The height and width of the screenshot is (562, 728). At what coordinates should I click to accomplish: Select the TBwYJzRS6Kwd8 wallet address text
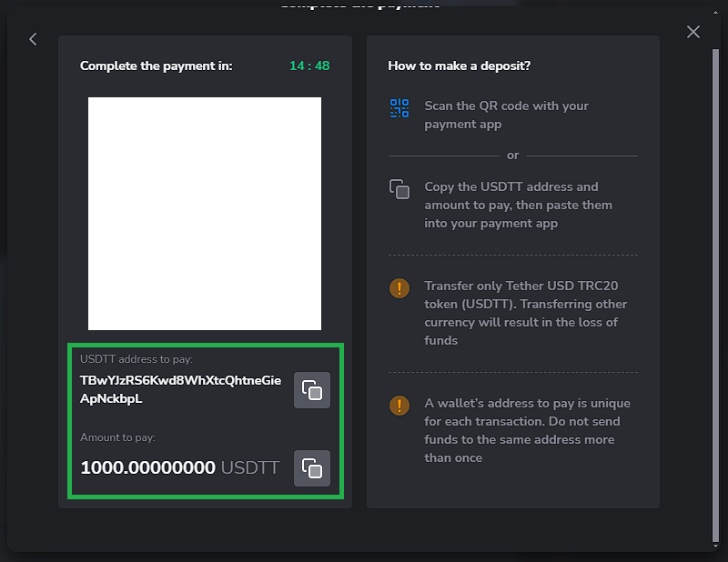click(180, 389)
